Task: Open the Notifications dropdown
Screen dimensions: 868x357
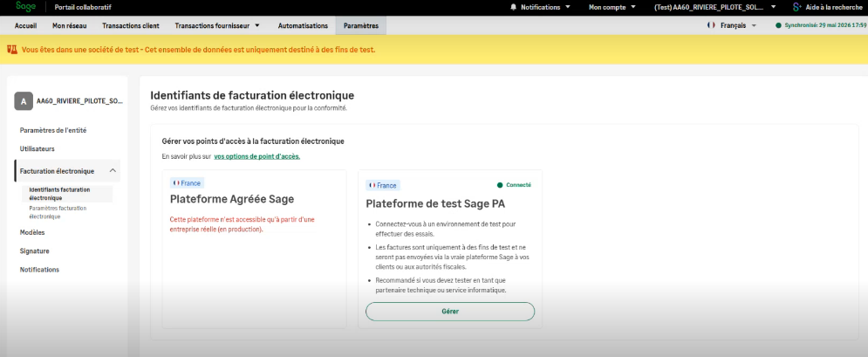Action: coord(540,7)
